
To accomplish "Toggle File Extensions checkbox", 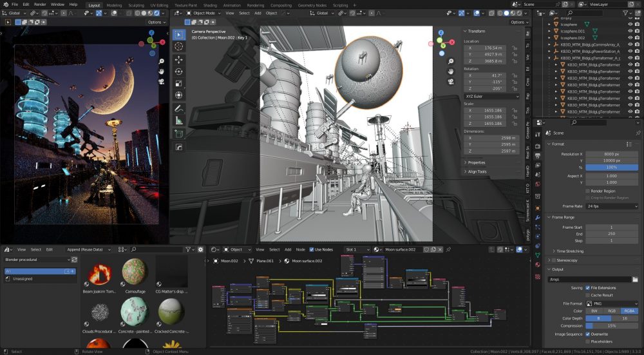I will (588, 288).
